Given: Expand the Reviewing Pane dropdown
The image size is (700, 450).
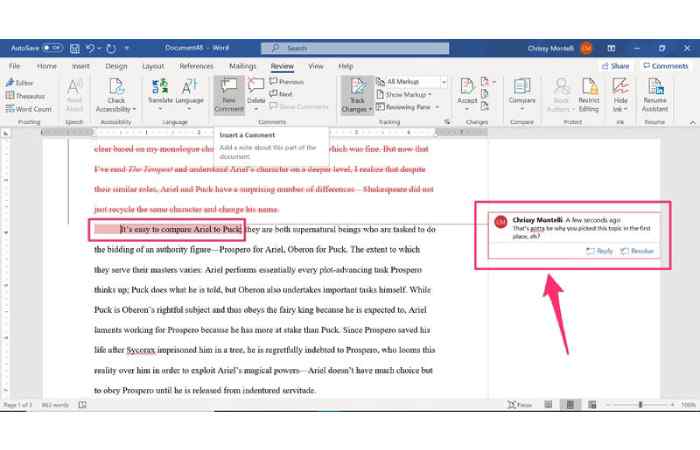Looking at the screenshot, I should point(410,106).
